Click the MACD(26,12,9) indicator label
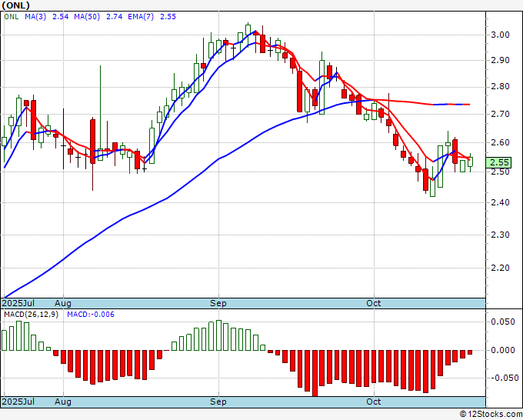 [31, 315]
